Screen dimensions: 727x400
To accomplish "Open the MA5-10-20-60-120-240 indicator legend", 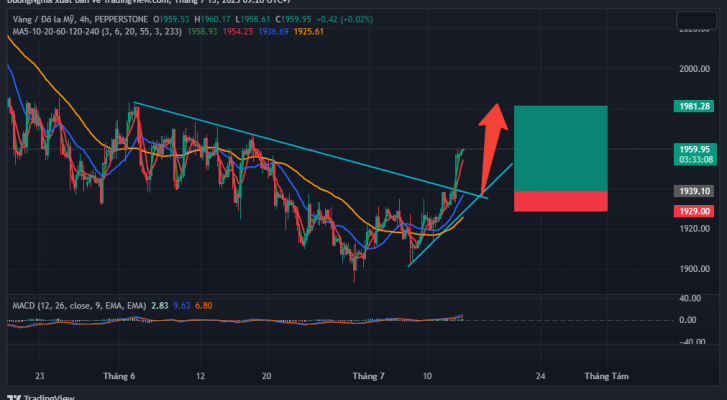I will [97, 32].
